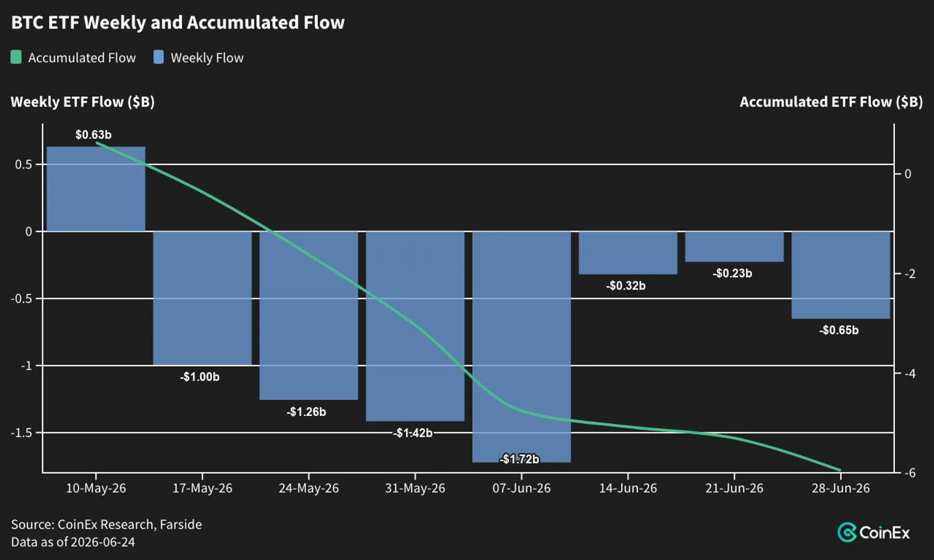Click the chart title BTC ETF Weekly and Accumulated Flow
This screenshot has width=934, height=560.
[178, 23]
